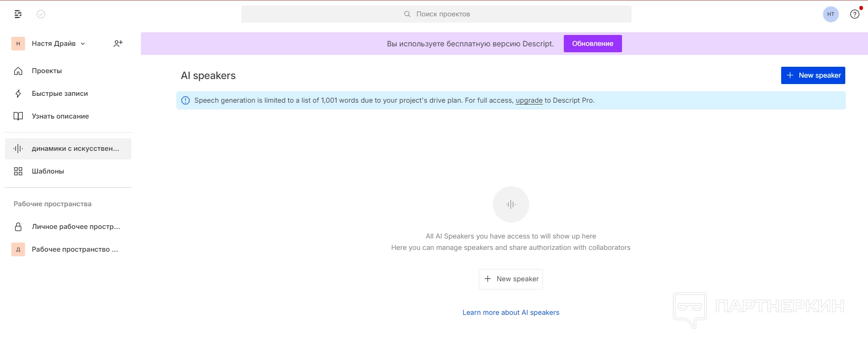
Task: Click the Д workspace avatar
Action: tap(18, 249)
